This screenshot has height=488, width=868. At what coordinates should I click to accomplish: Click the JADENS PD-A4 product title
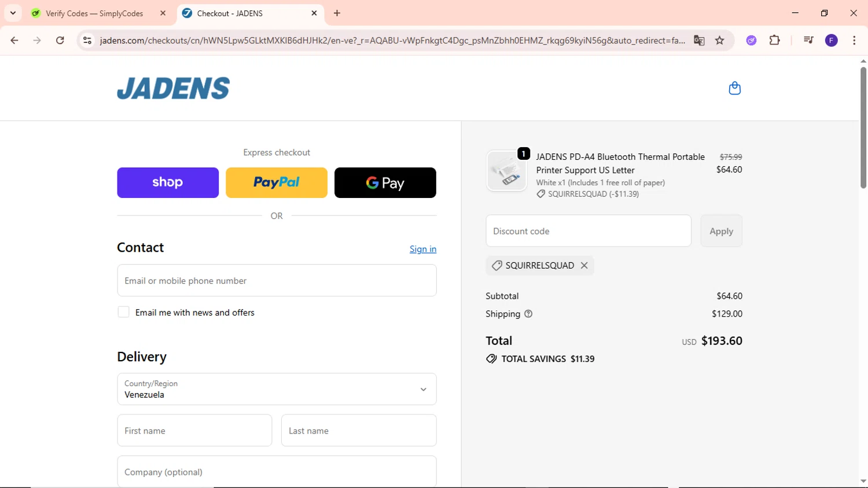pos(620,163)
